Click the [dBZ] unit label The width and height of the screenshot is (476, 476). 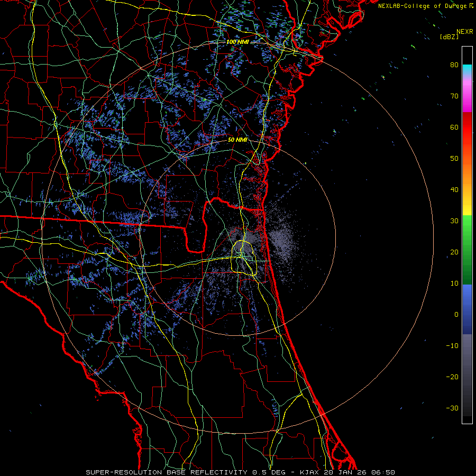(x=449, y=36)
